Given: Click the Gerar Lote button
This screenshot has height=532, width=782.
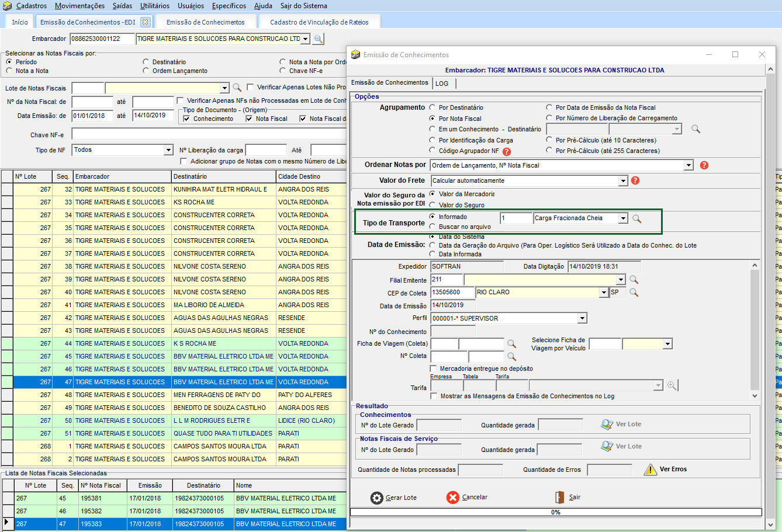Looking at the screenshot, I should [394, 498].
